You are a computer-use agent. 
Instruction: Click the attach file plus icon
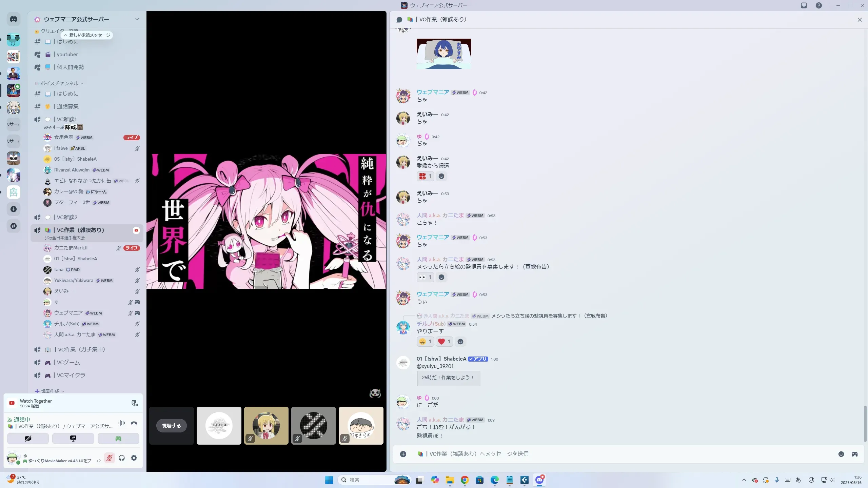click(x=403, y=454)
